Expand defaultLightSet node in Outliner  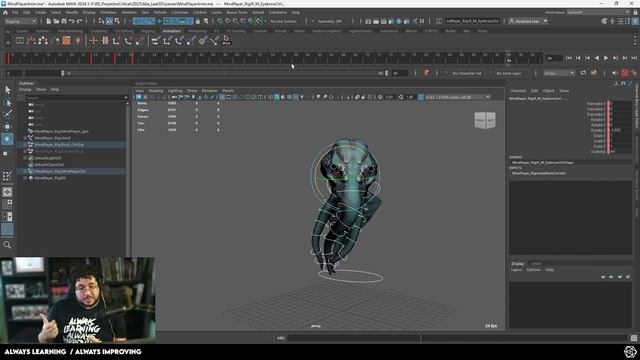tap(25, 158)
